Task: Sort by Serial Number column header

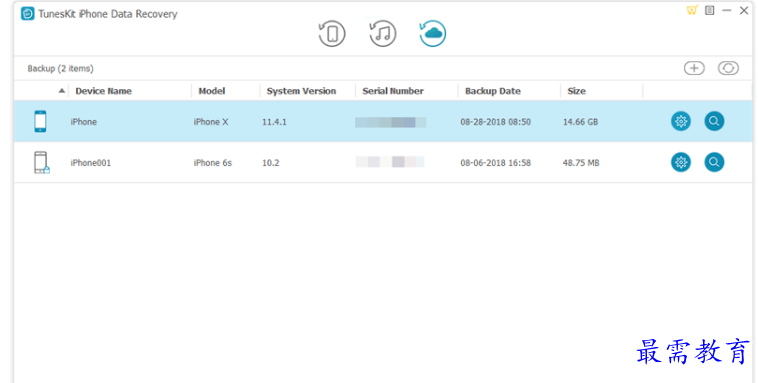Action: 393,91
